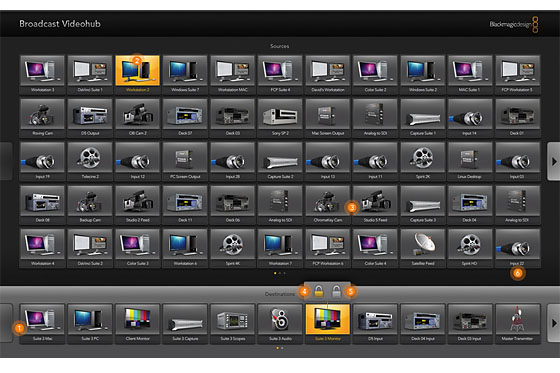Pick the FCP Suite 4 source
560x373 pixels.
280,74
